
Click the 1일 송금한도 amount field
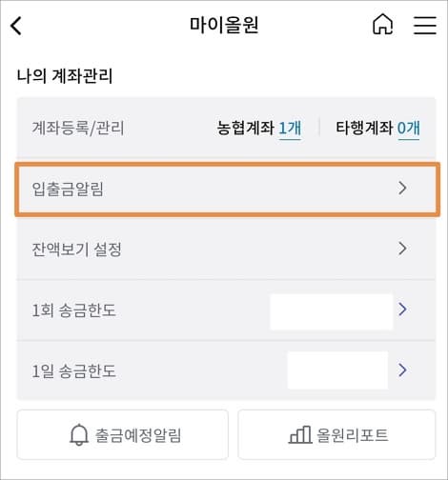pyautogui.click(x=337, y=370)
